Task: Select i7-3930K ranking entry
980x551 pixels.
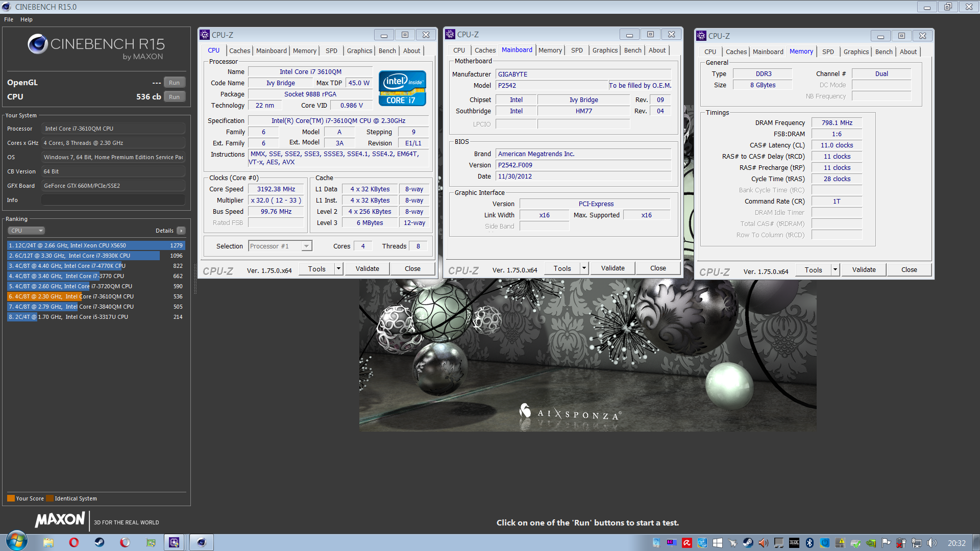Action: pos(96,256)
